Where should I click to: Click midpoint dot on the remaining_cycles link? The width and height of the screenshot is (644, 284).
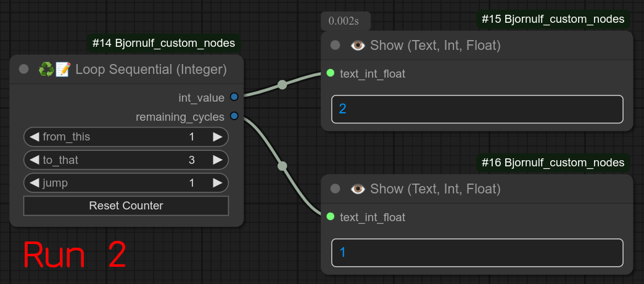(x=282, y=166)
